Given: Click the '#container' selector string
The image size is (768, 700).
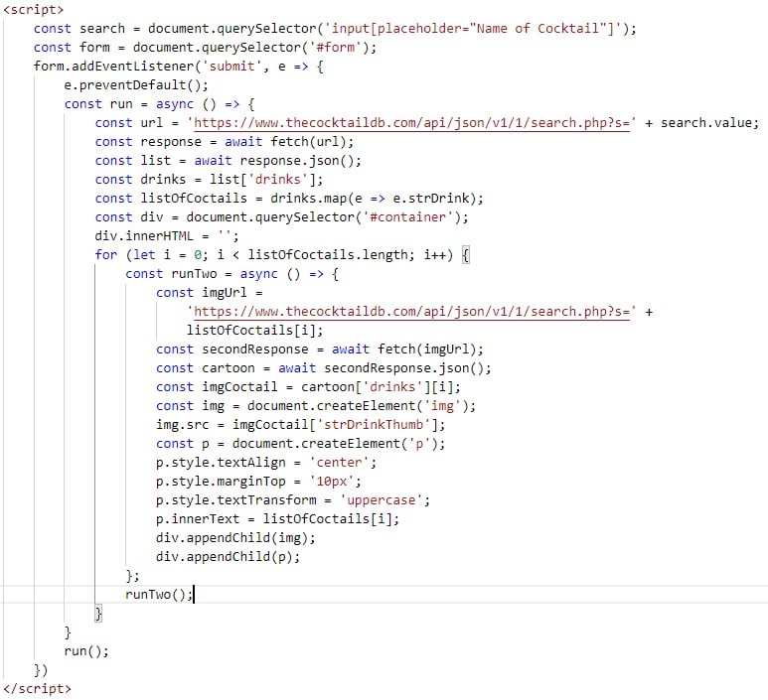Looking at the screenshot, I should click(408, 217).
